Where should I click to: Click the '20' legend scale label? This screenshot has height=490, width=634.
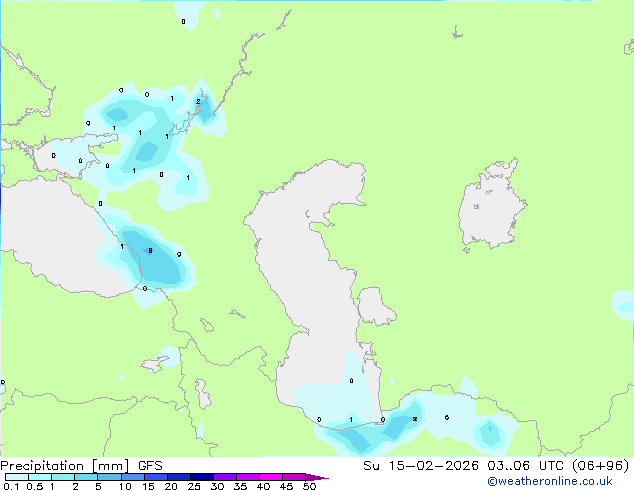point(171,486)
